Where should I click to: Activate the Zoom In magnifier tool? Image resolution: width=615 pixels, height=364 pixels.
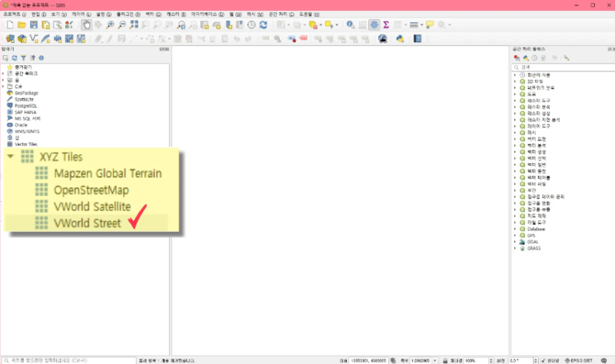coord(110,25)
